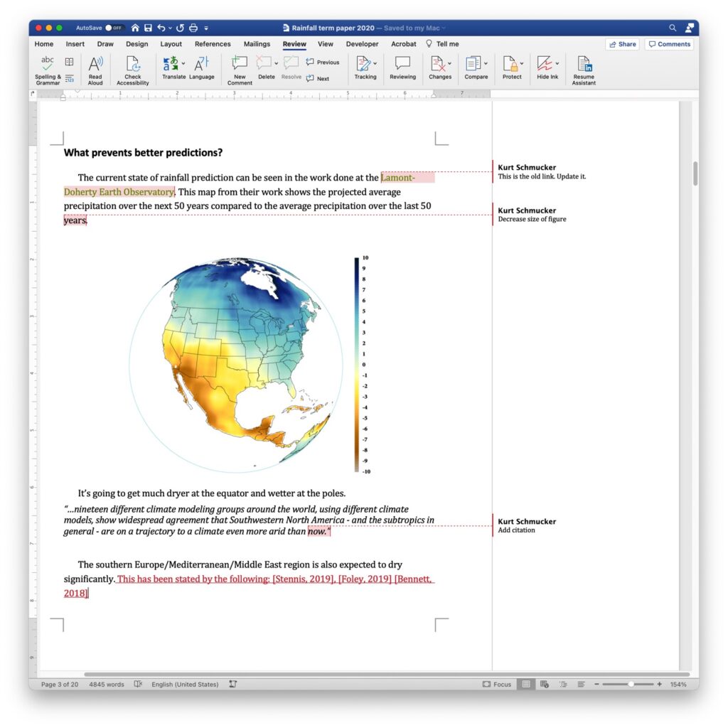Open Compare documents tool
Viewport: 728px width, 728px height.
tap(473, 68)
